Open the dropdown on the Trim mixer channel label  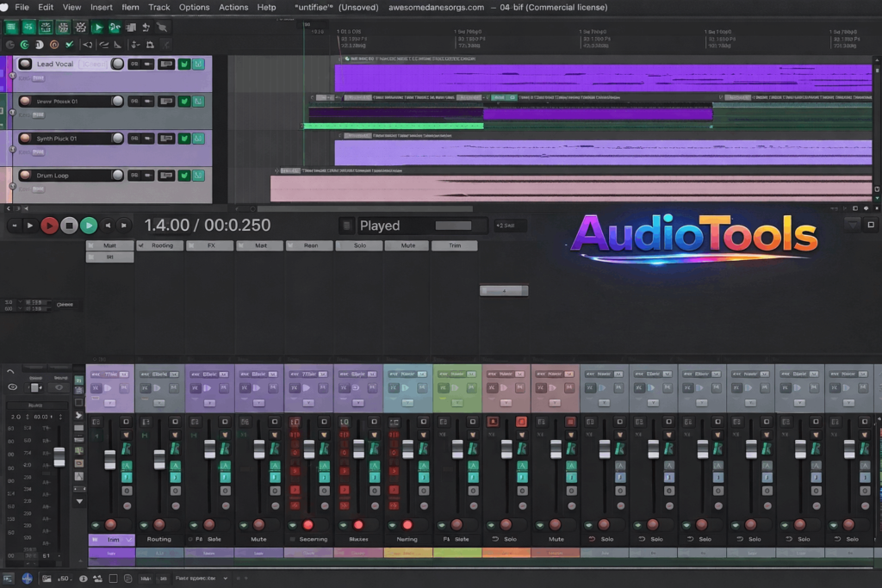click(127, 540)
